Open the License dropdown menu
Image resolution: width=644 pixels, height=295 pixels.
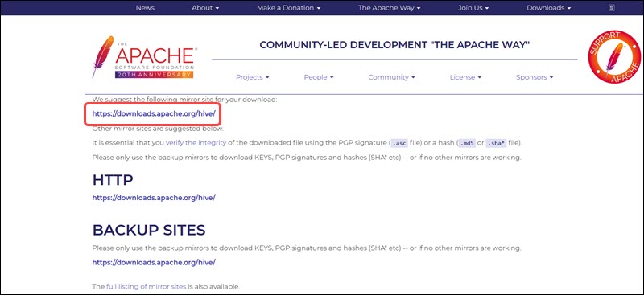[465, 77]
